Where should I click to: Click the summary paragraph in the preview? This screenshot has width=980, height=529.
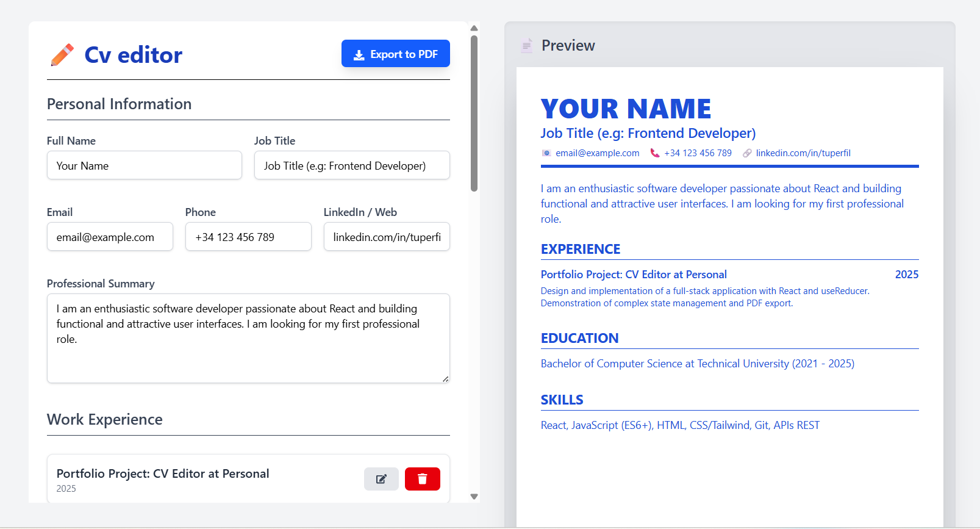[722, 204]
